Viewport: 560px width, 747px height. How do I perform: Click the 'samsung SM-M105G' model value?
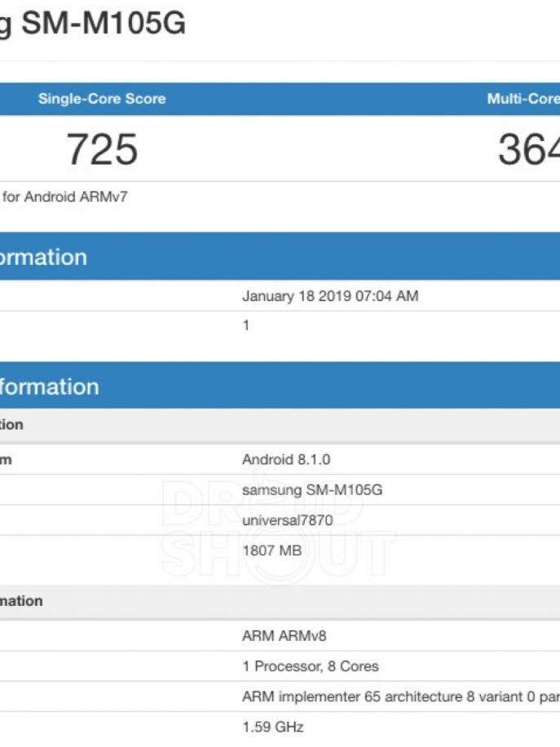312,490
